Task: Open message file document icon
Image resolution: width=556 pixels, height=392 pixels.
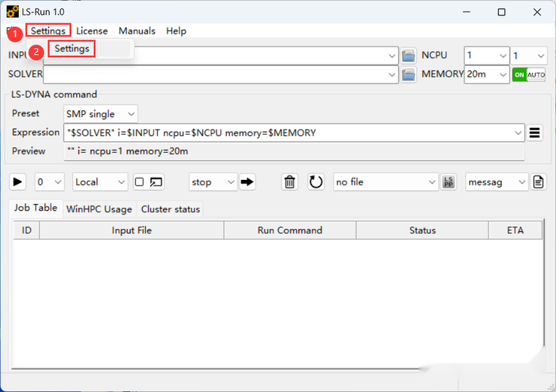Action: point(538,182)
